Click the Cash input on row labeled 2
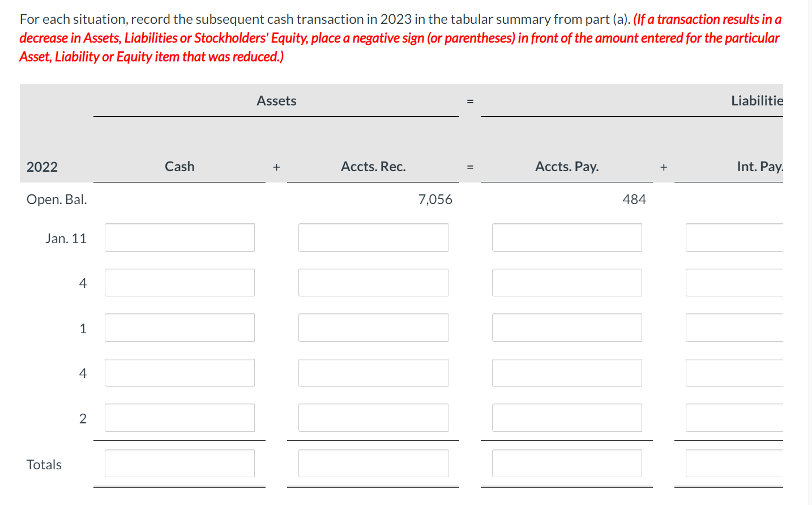The height and width of the screenshot is (505, 812). coord(179,418)
